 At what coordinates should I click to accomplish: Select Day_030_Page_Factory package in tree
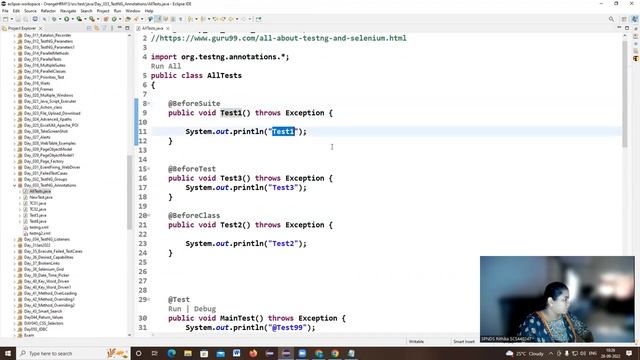pos(44,161)
